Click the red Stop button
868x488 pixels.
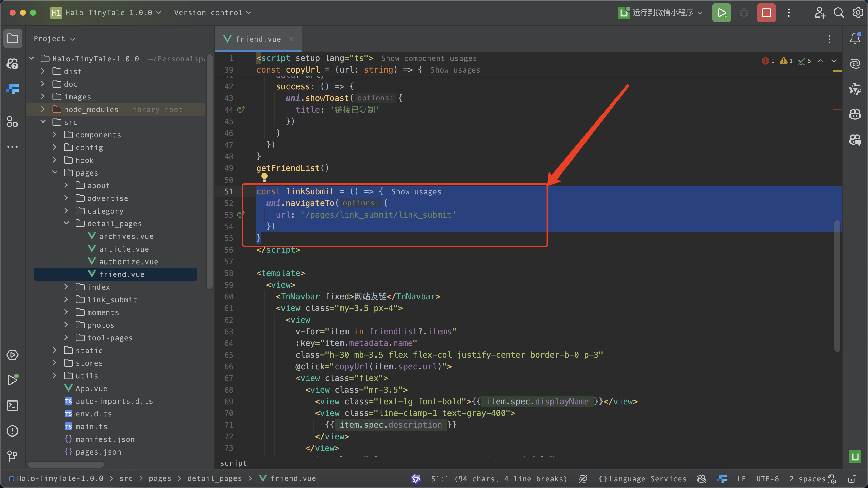click(766, 13)
